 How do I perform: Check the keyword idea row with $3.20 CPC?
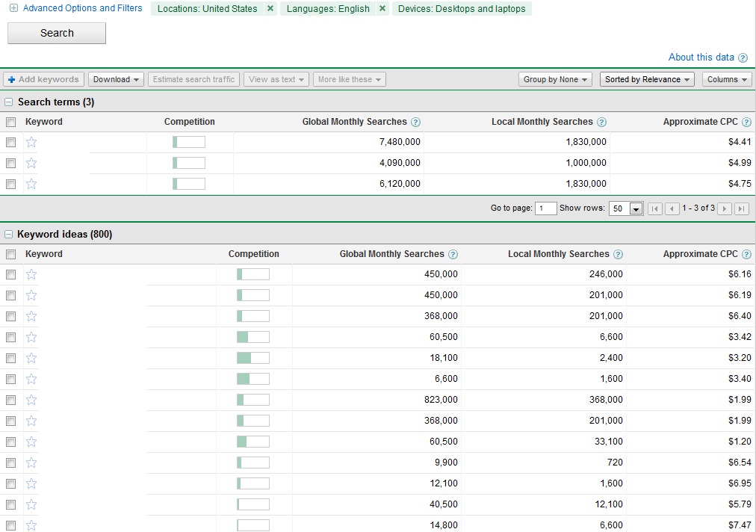tap(10, 359)
